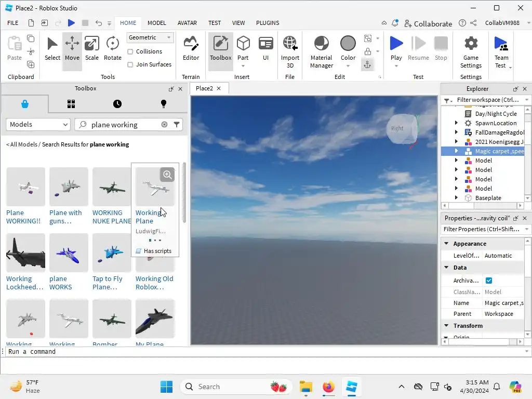Open the FILE menu
Viewport: 532px width, 399px height.
[13, 23]
